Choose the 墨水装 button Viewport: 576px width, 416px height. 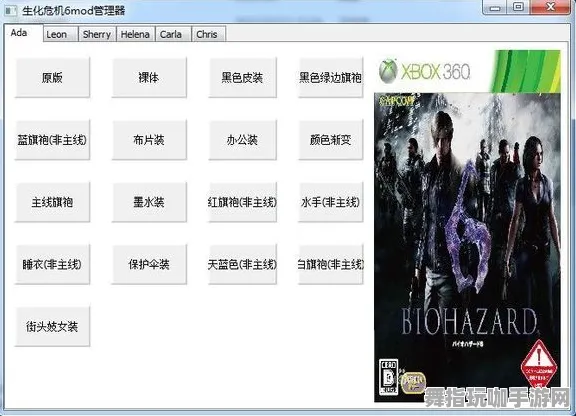point(149,202)
